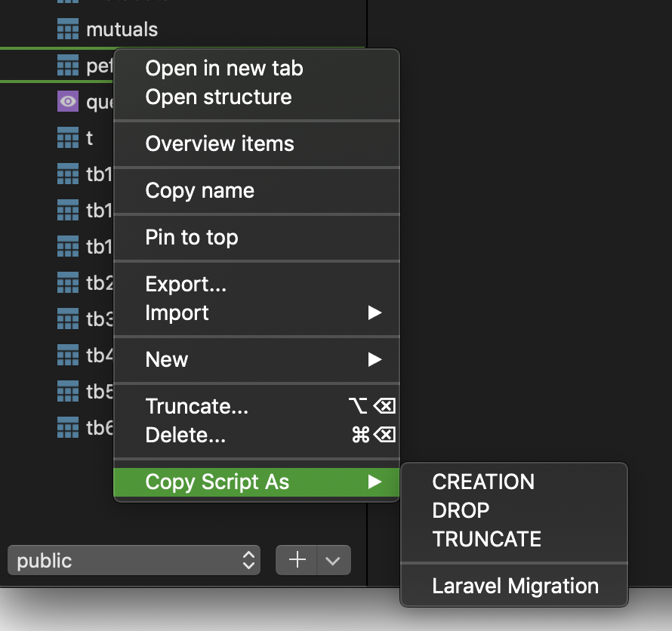
Task: Open the chevron dropdown beside the plus button
Action: click(x=333, y=560)
